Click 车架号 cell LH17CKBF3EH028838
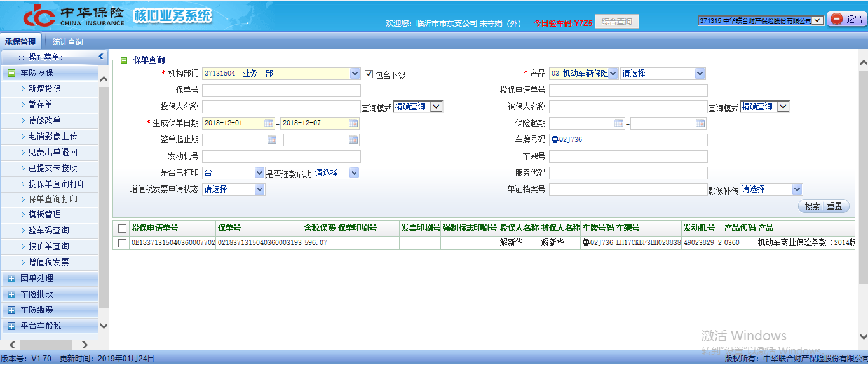868x365 pixels. click(x=648, y=243)
